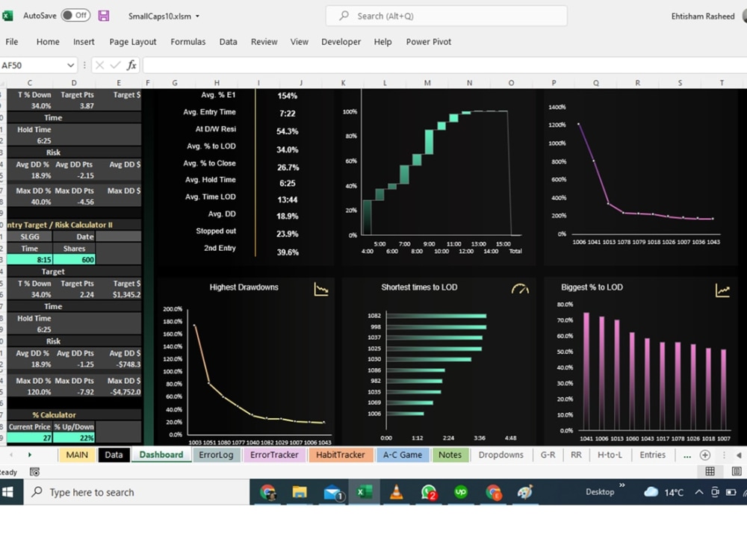The width and height of the screenshot is (747, 560).
Task: Open the Data ribbon tab
Action: click(228, 42)
